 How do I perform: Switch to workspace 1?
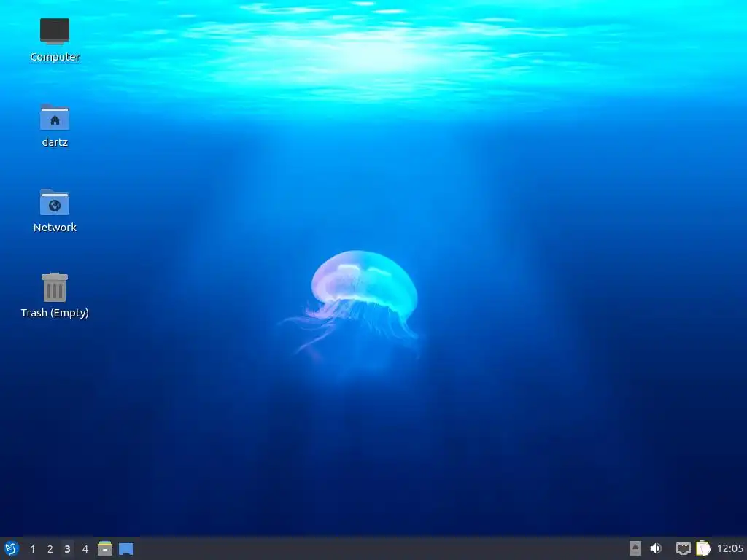pyautogui.click(x=32, y=549)
